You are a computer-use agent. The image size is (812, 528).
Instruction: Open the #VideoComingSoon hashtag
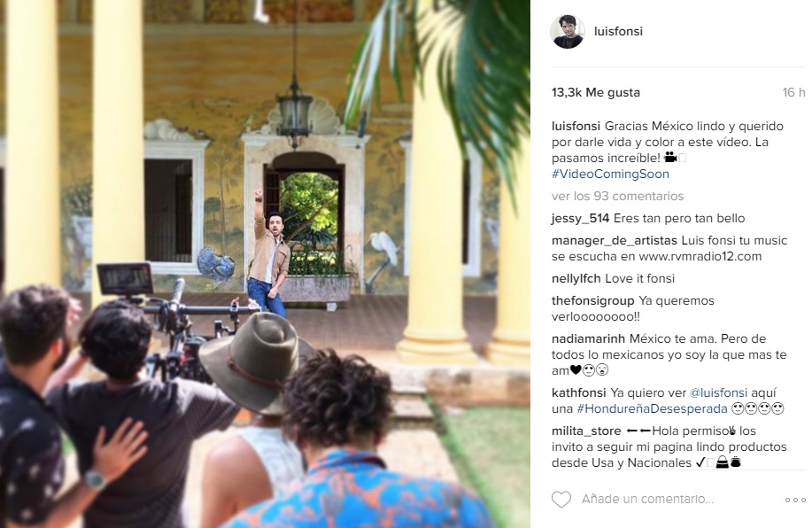click(610, 175)
